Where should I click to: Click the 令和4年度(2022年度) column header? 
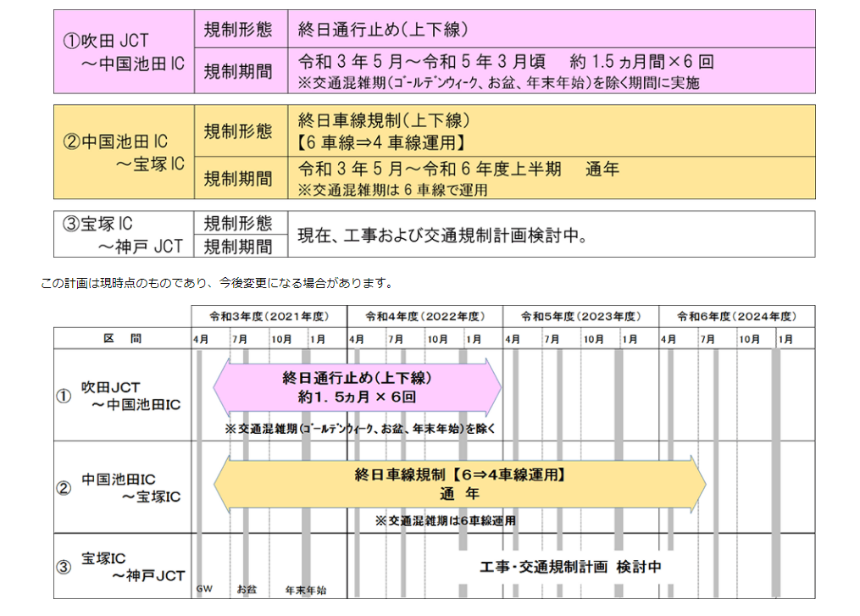(425, 317)
